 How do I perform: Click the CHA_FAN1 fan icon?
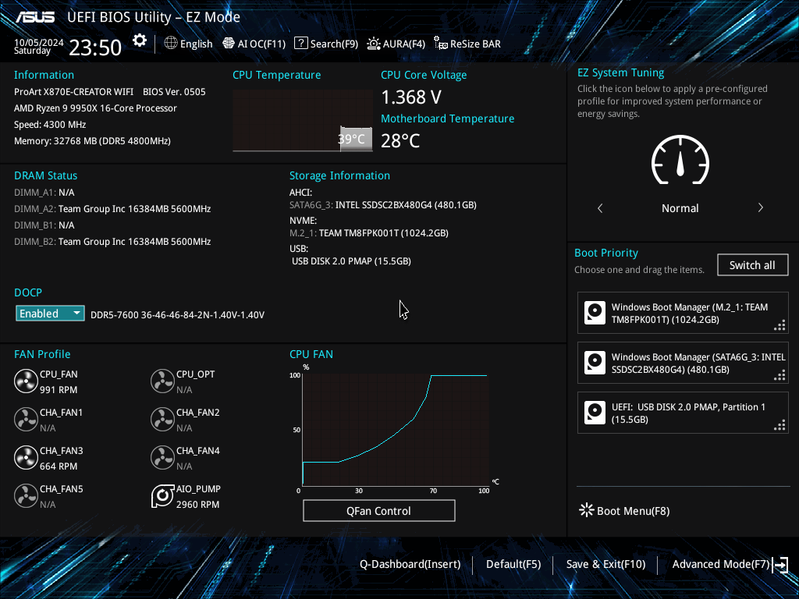26,419
